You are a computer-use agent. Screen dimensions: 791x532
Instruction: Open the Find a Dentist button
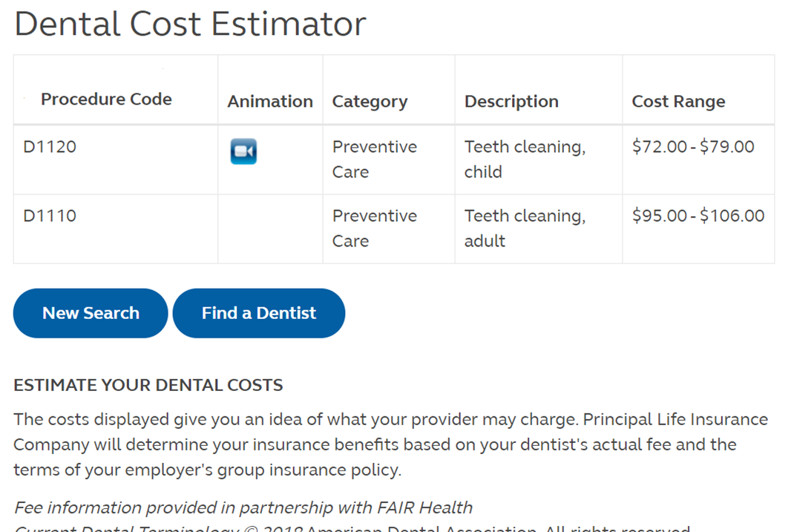point(259,313)
